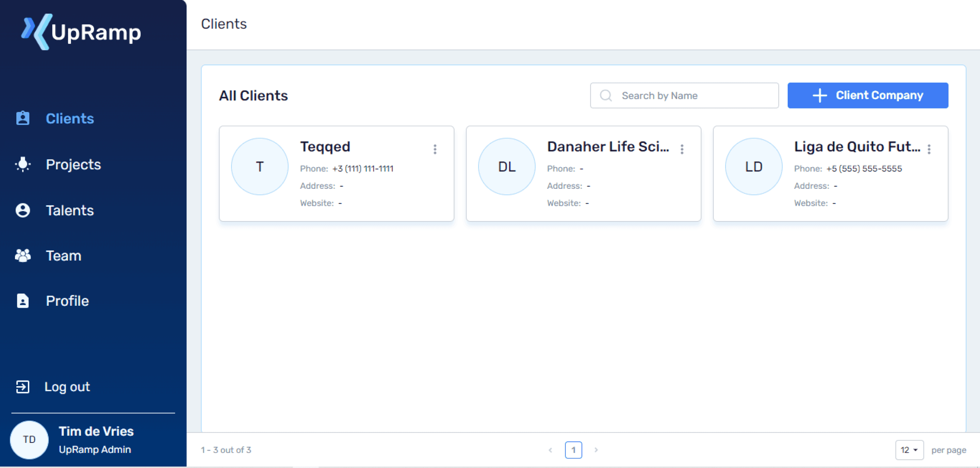Viewport: 980px width, 468px height.
Task: Click the Clients badge icon in sidebar
Action: [23, 118]
